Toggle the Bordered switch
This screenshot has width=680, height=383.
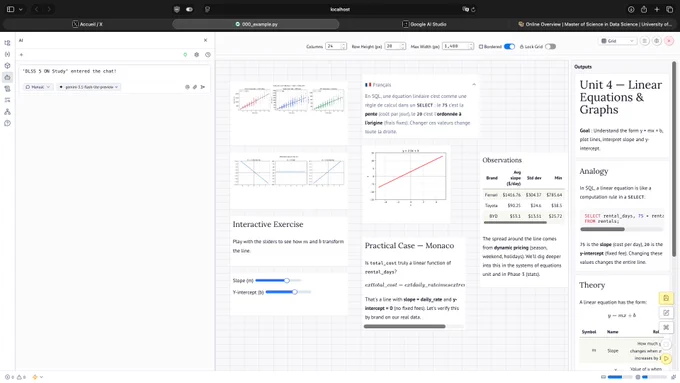tap(509, 46)
